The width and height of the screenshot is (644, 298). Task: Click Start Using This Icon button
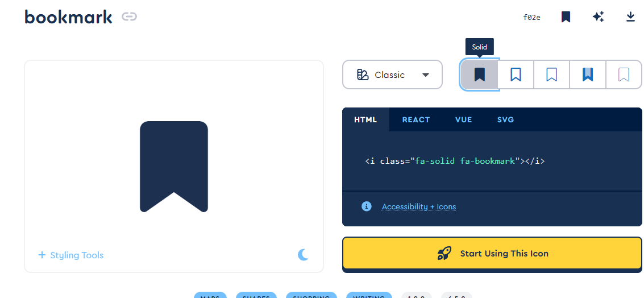coord(492,253)
